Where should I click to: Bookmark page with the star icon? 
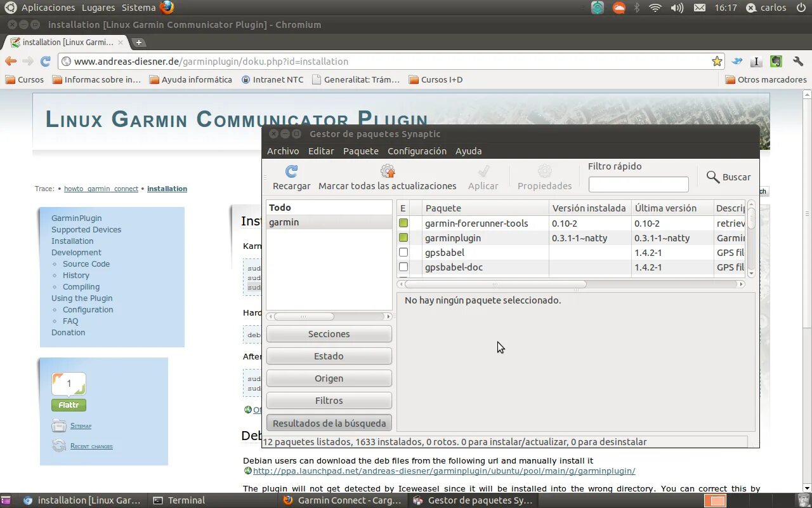(x=717, y=62)
